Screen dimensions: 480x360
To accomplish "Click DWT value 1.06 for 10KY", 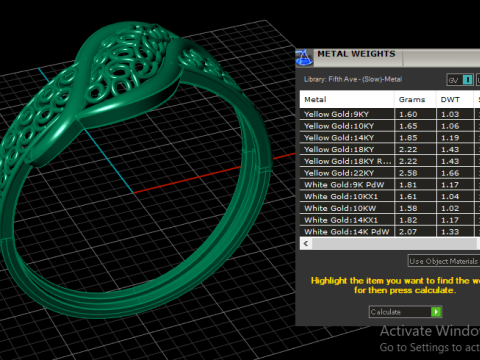I will click(x=450, y=126).
